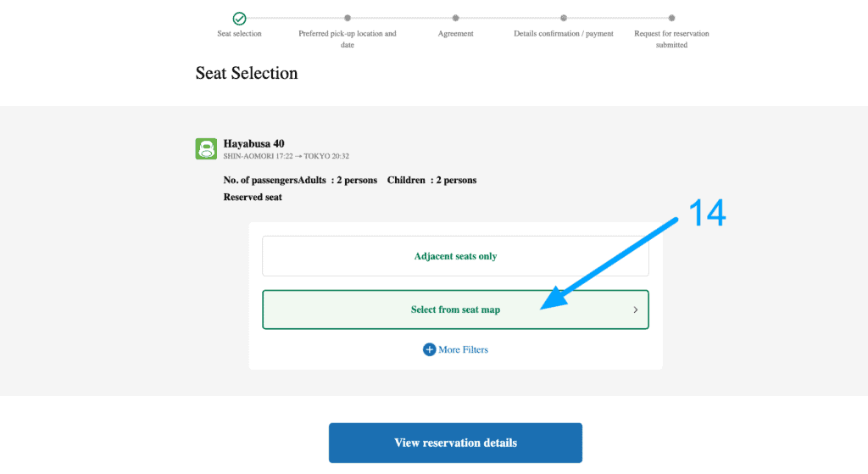Viewport: 868px width, 474px height.
Task: Click the Details confirmation / payment label
Action: tap(564, 33)
